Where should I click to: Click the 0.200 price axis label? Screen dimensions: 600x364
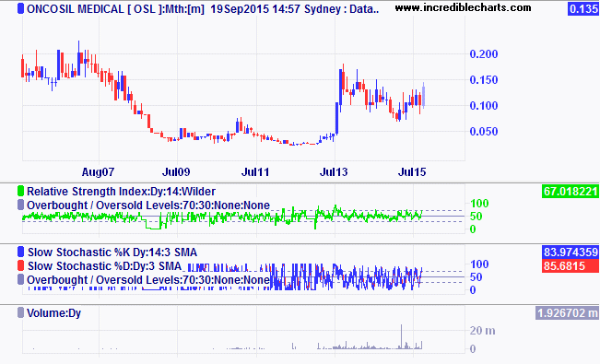coord(484,54)
